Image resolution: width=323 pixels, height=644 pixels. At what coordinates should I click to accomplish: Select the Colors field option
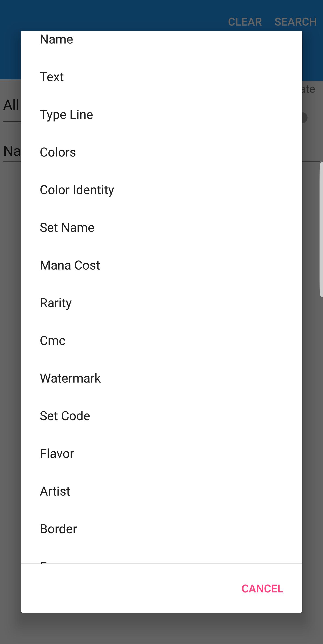click(58, 152)
